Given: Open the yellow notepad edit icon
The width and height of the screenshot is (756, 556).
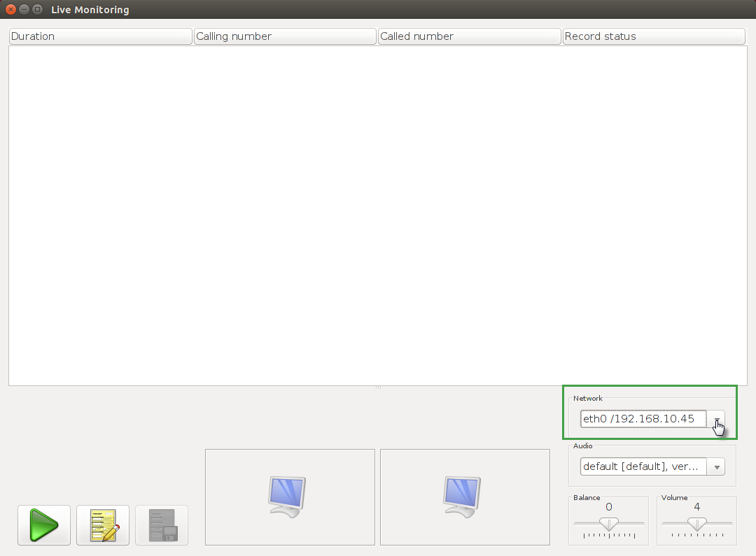Looking at the screenshot, I should 103,525.
